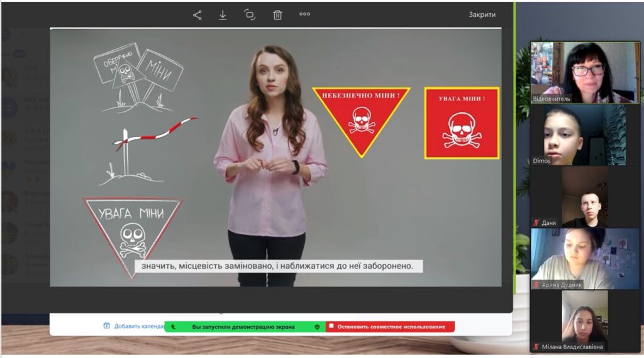Click the microphone icon on green sharing bar
Screen dimensions: 644x358
[x=173, y=327]
